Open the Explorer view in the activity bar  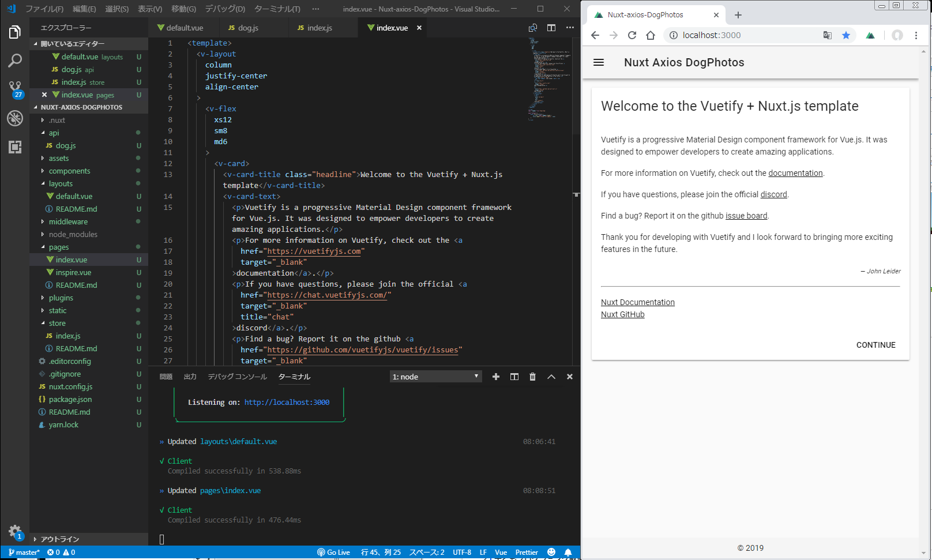15,32
